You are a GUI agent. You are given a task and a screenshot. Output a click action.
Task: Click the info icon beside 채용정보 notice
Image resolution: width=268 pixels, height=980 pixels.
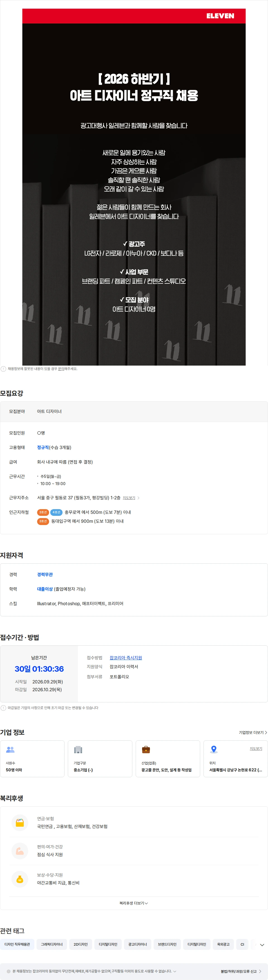pos(3,369)
